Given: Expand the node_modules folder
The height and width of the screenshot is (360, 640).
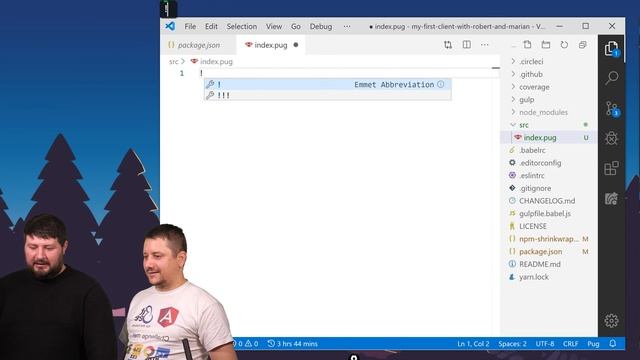Looking at the screenshot, I should tap(543, 112).
